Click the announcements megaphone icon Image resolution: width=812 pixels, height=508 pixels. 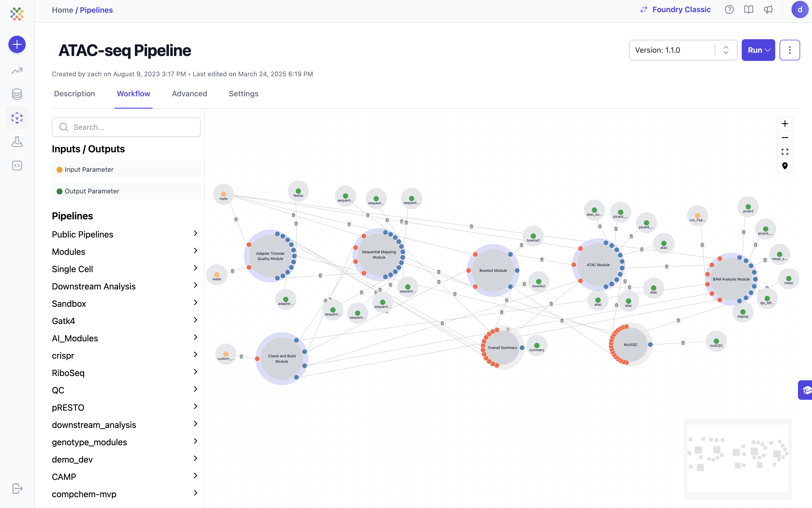[x=768, y=10]
